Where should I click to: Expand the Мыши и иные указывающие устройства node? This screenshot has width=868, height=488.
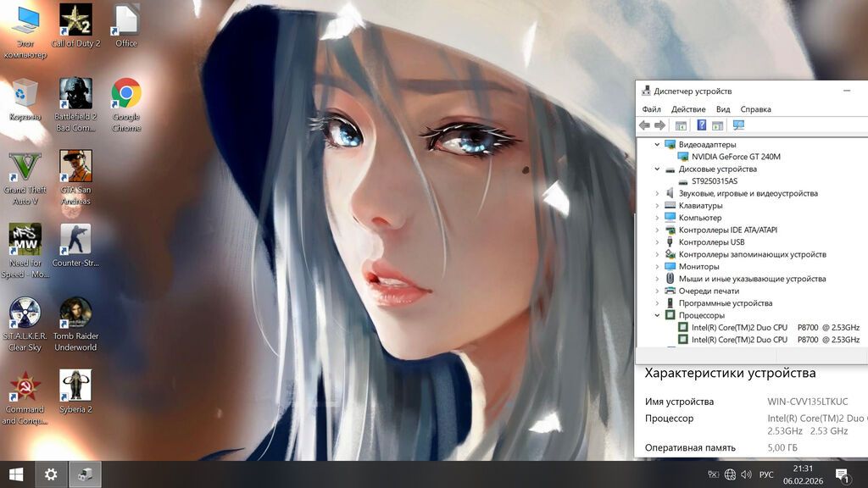[657, 278]
